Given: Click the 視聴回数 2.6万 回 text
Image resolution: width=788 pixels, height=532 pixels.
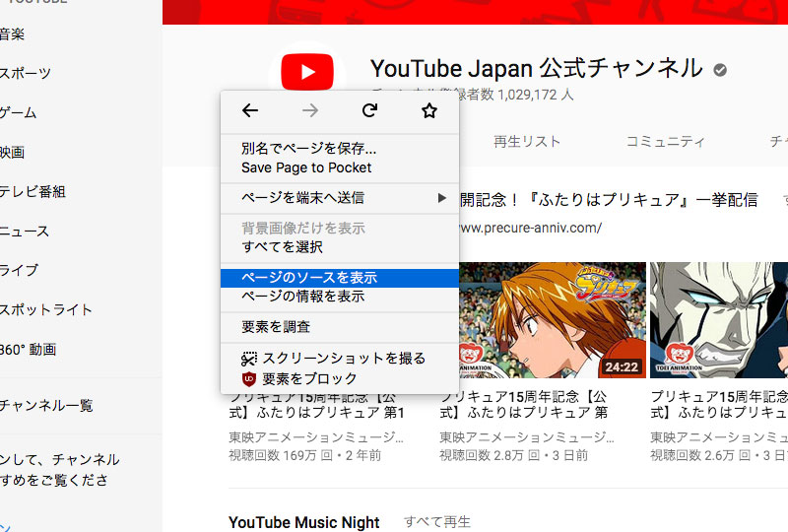Looking at the screenshot, I should point(719,455).
